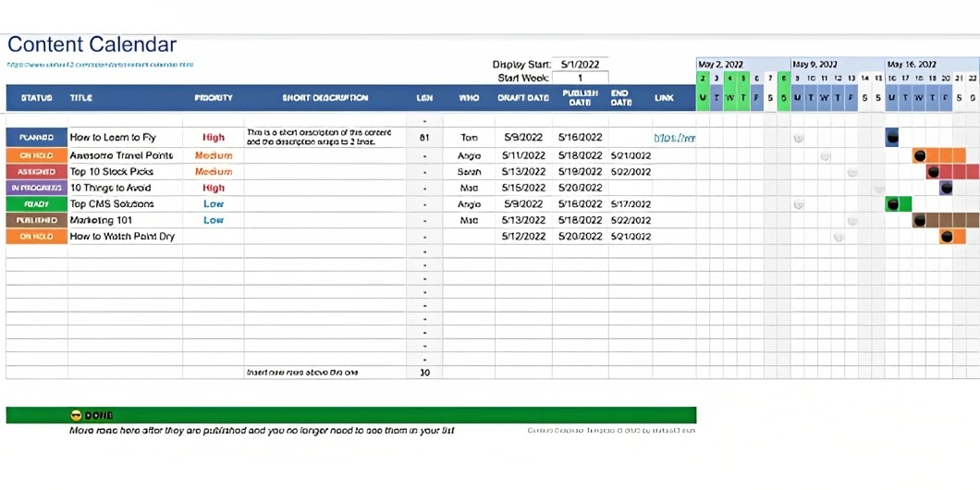Viewport: 980px width, 490px height.
Task: Select draft date 5/11/2022
Action: 523,155
